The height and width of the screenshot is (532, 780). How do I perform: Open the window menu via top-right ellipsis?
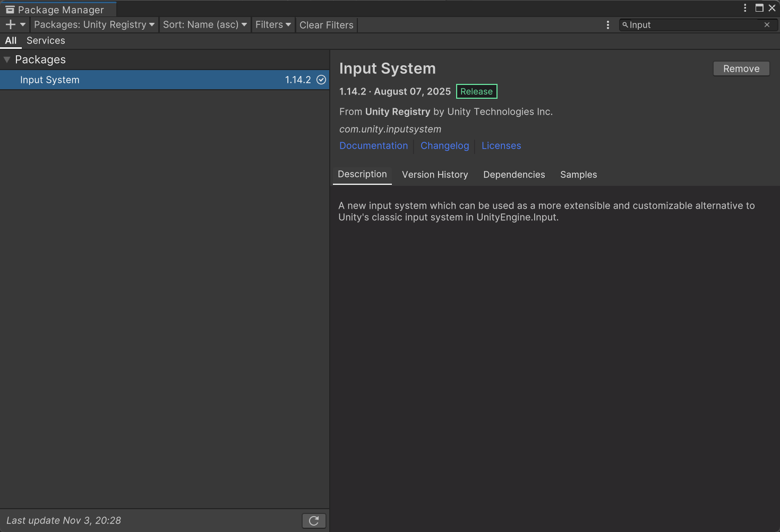tap(745, 8)
